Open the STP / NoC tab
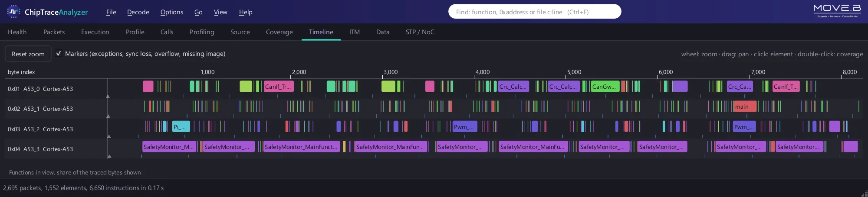Image resolution: width=868 pixels, height=197 pixels. [420, 32]
